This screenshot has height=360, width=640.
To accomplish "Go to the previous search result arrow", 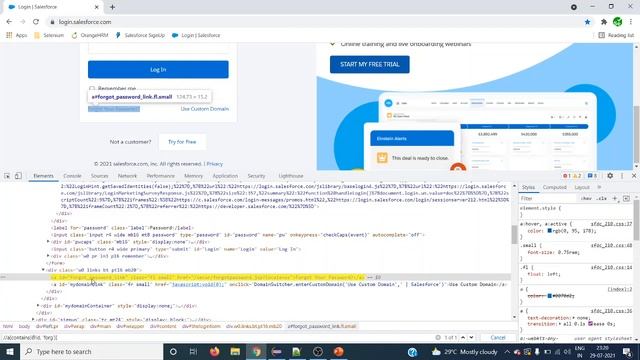I will pyautogui.click(x=463, y=338).
